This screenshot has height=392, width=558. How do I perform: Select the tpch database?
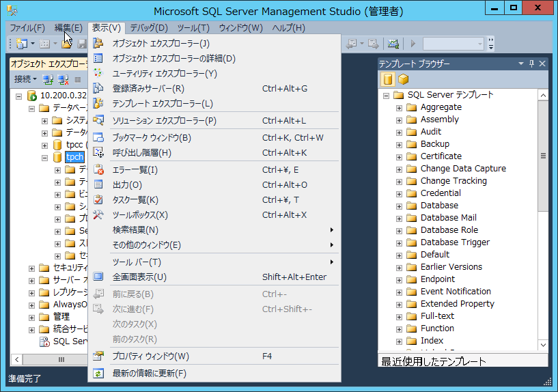(74, 157)
